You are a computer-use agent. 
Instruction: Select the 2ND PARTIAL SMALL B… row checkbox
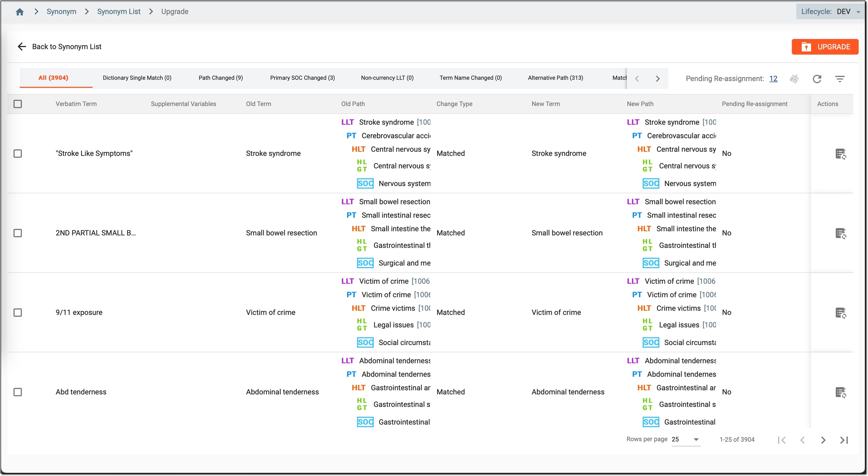coord(18,233)
